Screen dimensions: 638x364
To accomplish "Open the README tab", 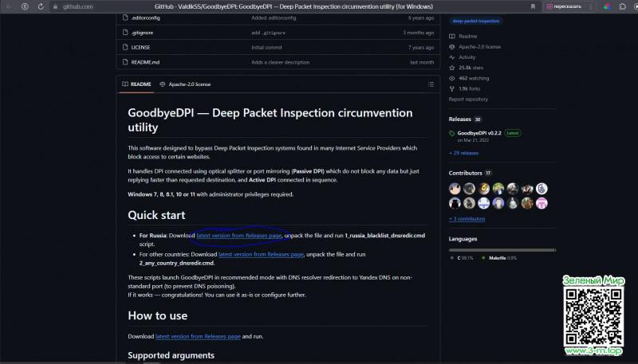I will 136,84.
